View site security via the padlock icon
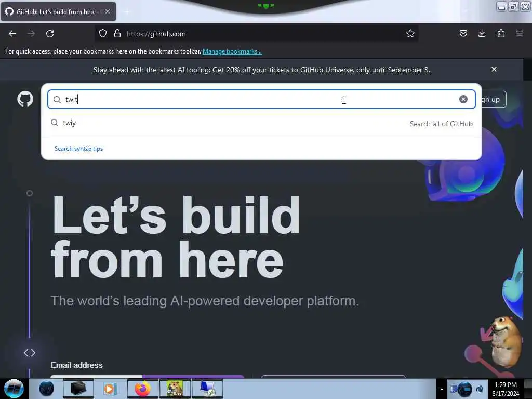Viewport: 532px width, 399px height. 117,34
